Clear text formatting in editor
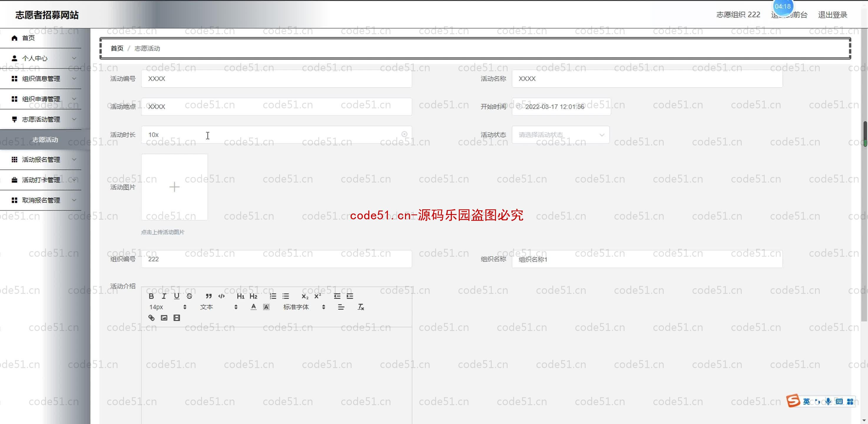Image resolution: width=868 pixels, height=424 pixels. 361,307
